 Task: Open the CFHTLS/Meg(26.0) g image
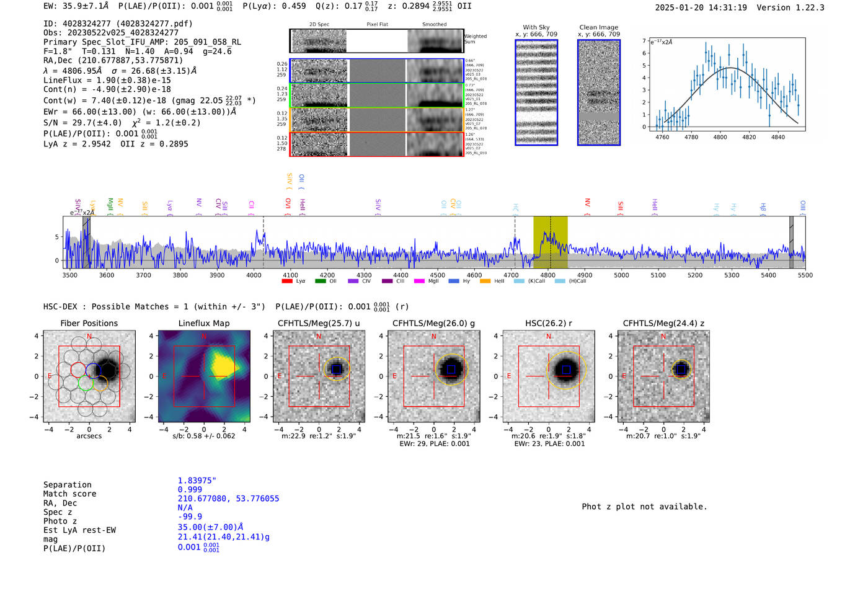[x=434, y=376]
